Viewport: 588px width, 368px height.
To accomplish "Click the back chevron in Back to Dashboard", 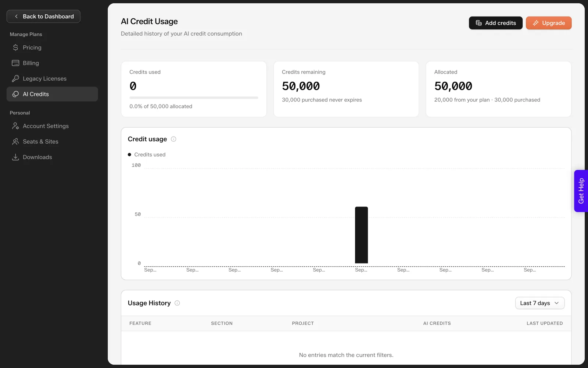I will tap(16, 16).
